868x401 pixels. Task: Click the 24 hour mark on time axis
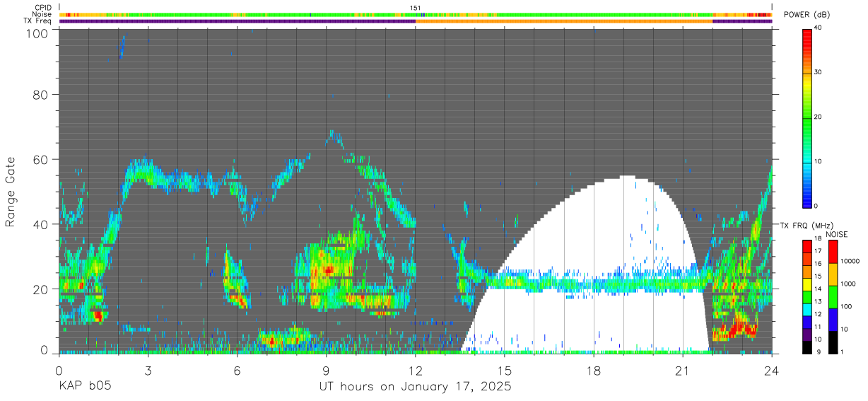772,371
